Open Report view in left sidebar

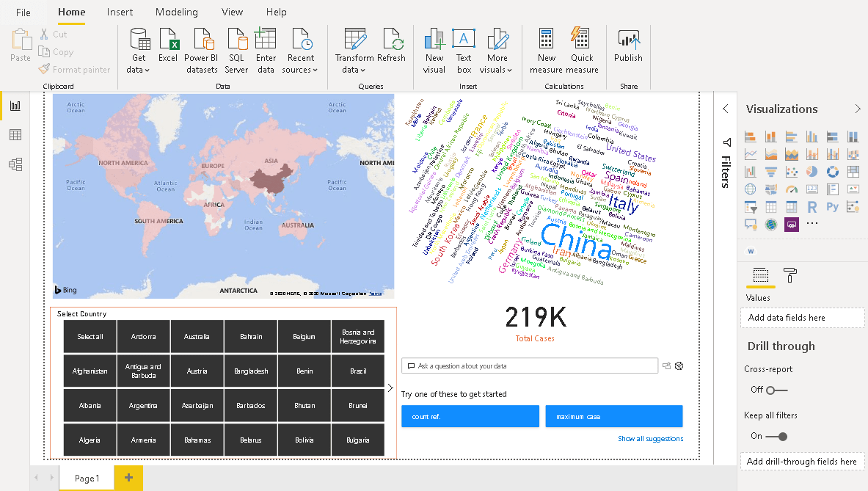tap(15, 106)
